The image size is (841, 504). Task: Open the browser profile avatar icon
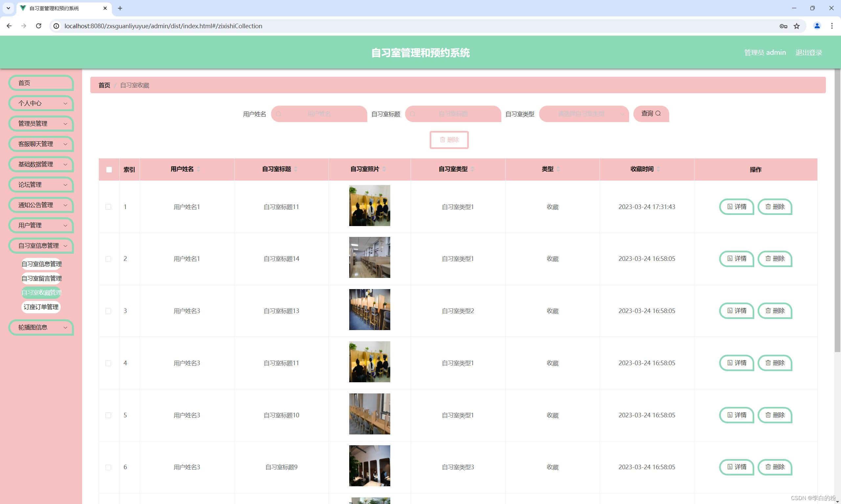[x=817, y=26]
